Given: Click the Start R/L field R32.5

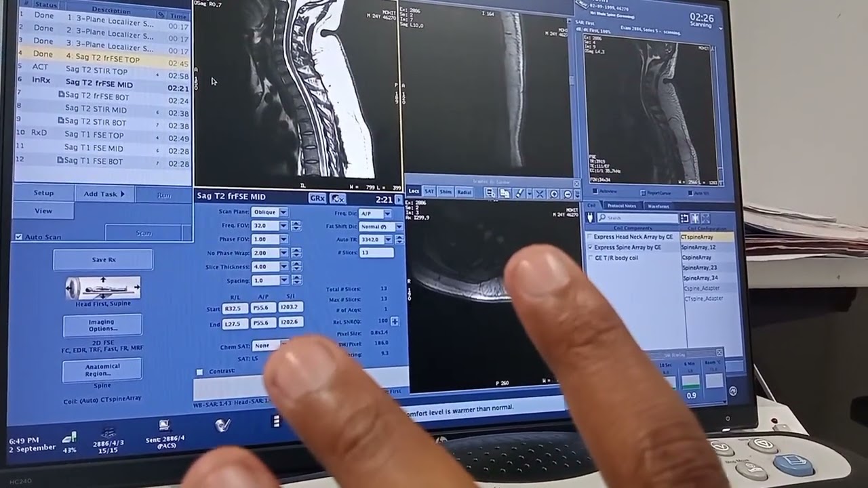Looking at the screenshot, I should [235, 308].
